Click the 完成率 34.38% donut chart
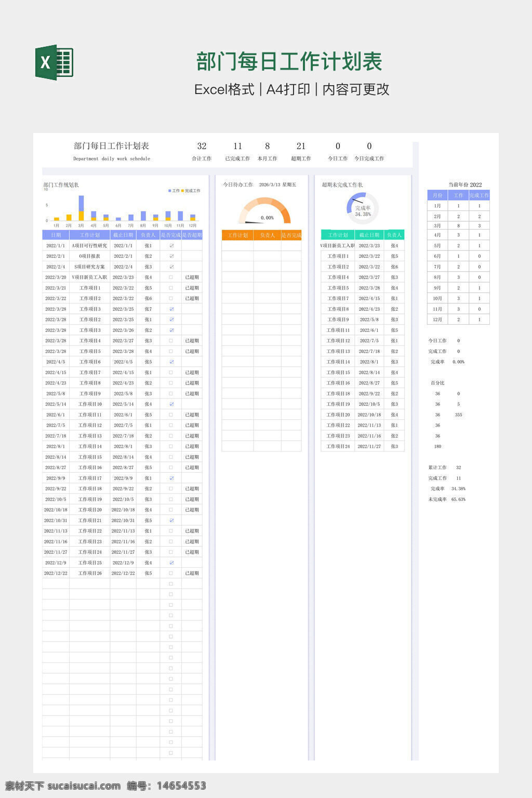Viewport: 532px width, 798px height. tap(363, 208)
